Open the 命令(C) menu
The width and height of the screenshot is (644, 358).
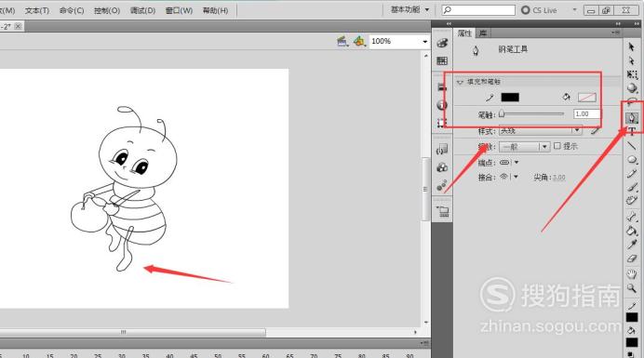pyautogui.click(x=72, y=10)
